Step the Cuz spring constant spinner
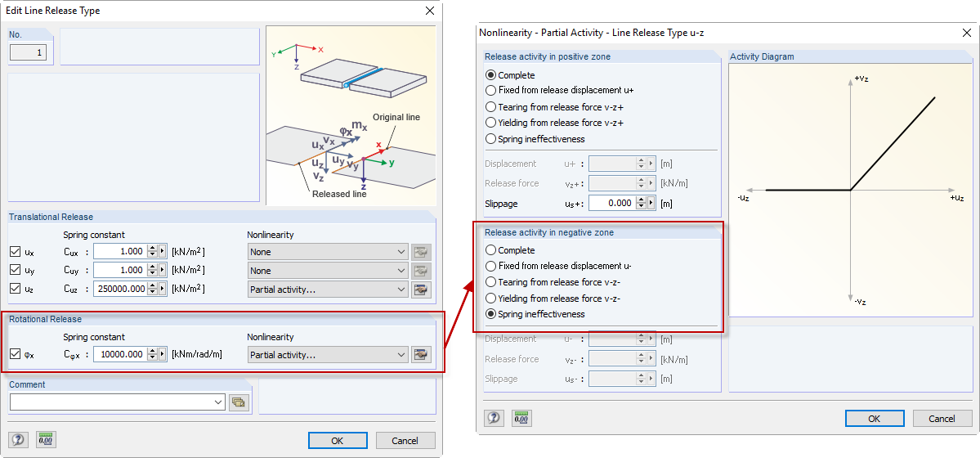Viewport: 980px width, 458px height. pyautogui.click(x=152, y=289)
